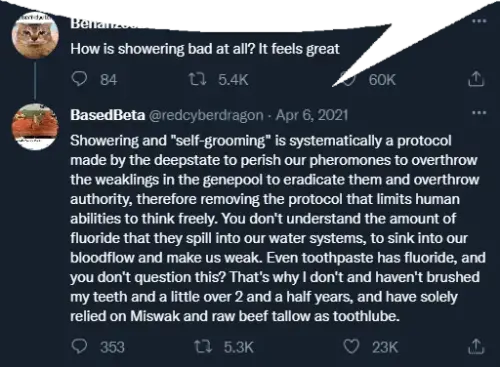Open reply thread on BasedBeta tweet (353)
This screenshot has width=500, height=367.
pos(79,347)
